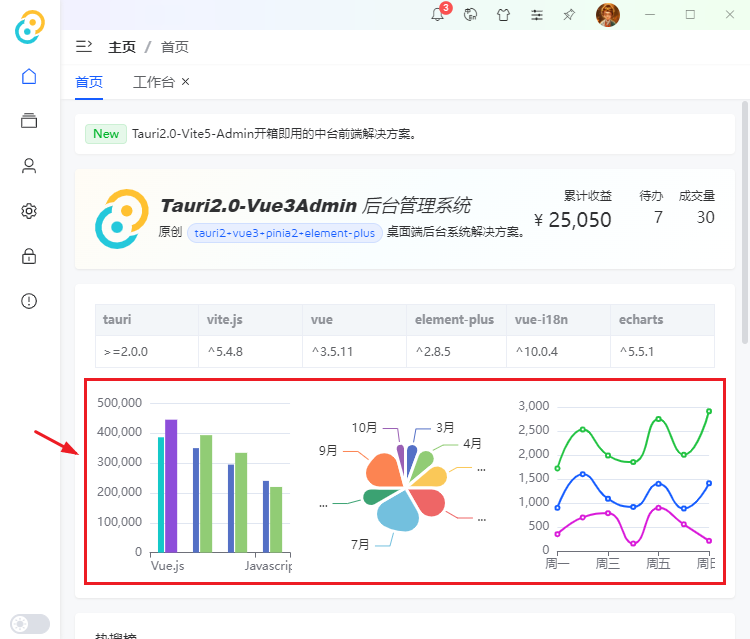This screenshot has height=639, width=750.
Task: Click the tall purple bar in bar chart
Action: [171, 486]
